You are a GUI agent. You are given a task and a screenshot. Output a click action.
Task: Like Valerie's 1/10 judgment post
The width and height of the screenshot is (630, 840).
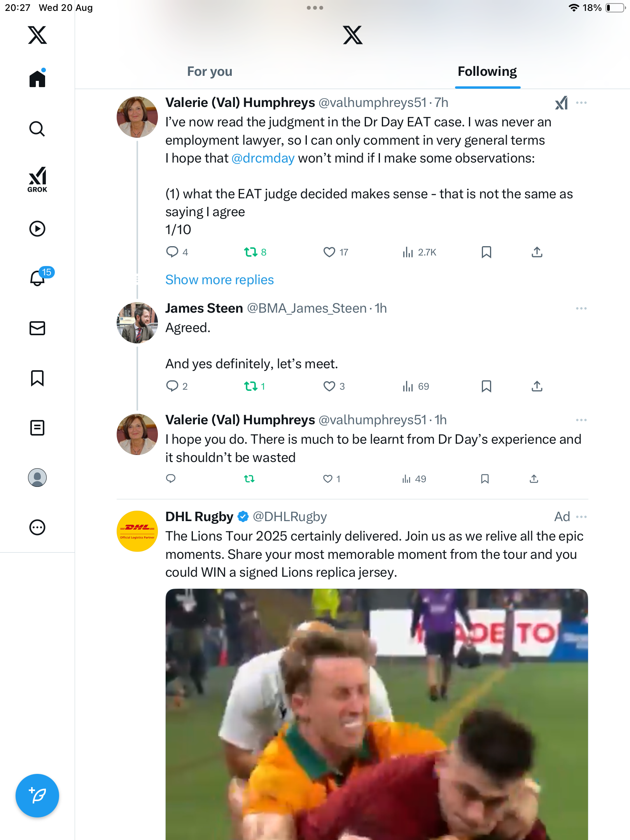(x=329, y=252)
